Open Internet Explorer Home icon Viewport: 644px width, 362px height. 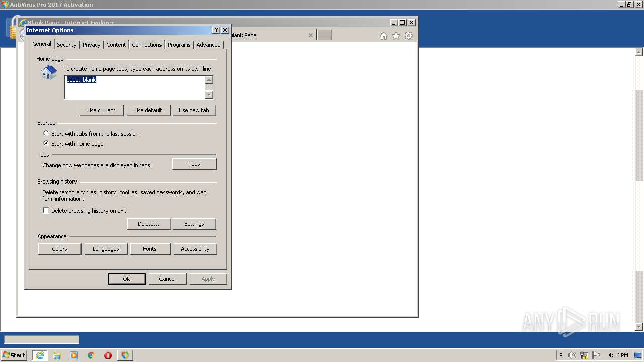click(x=384, y=36)
